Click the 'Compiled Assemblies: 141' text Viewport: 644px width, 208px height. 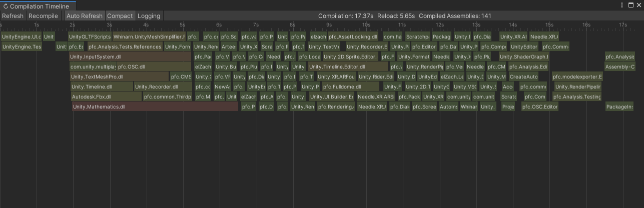(x=455, y=16)
